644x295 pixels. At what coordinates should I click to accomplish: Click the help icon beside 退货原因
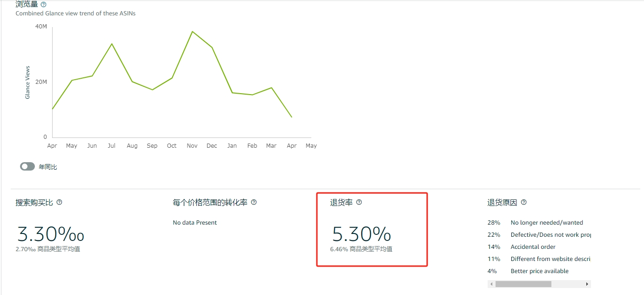coord(523,202)
